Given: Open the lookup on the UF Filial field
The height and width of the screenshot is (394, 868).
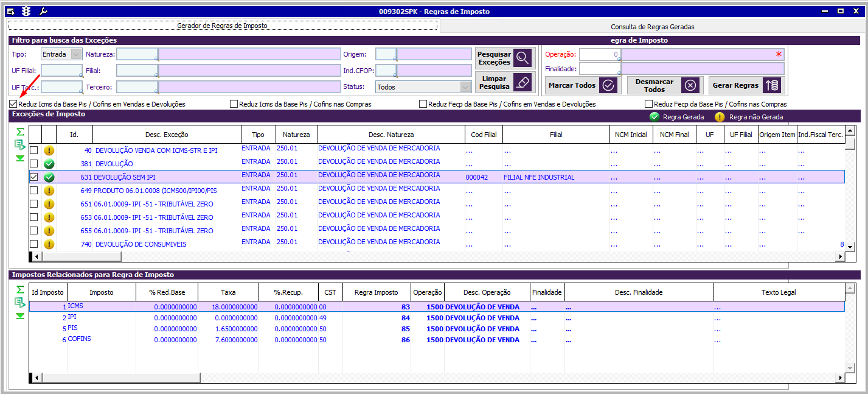Looking at the screenshot, I should tap(80, 74).
